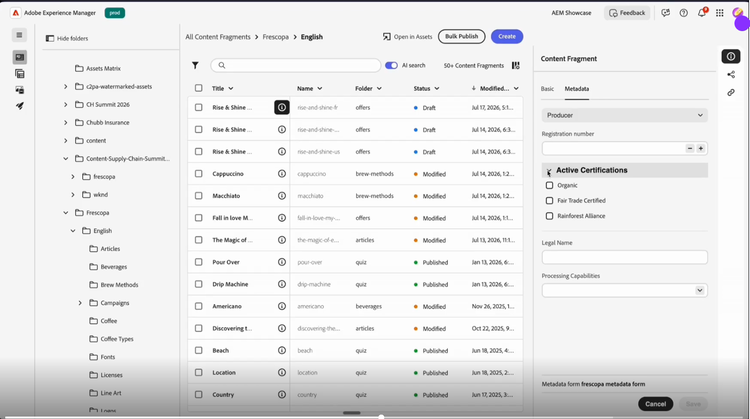Click the Bulk Publish button
This screenshot has height=419, width=750.
[462, 36]
